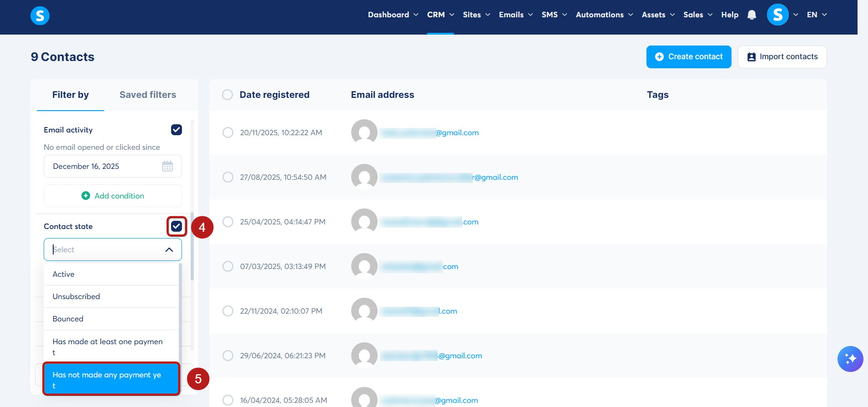Click the filter panel scrollbar
Screen dimensions: 868x407
click(x=192, y=246)
